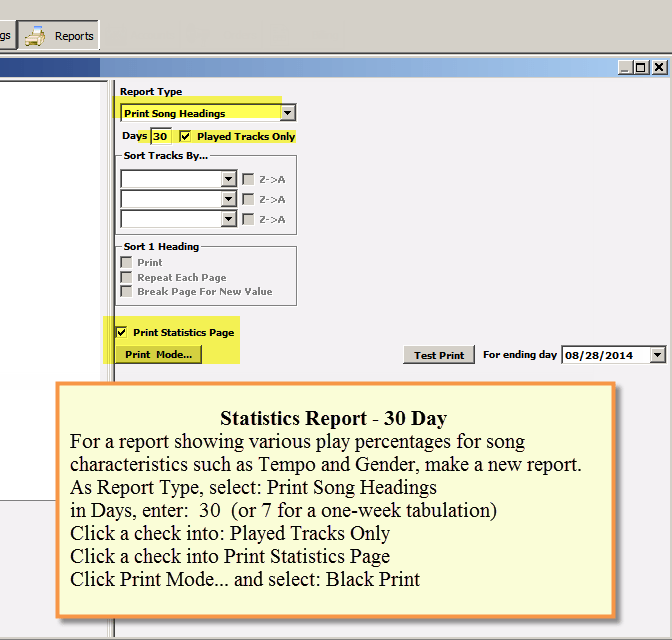Uncheck the Played Tracks Only checkbox
The width and height of the screenshot is (672, 640).
pyautogui.click(x=185, y=136)
